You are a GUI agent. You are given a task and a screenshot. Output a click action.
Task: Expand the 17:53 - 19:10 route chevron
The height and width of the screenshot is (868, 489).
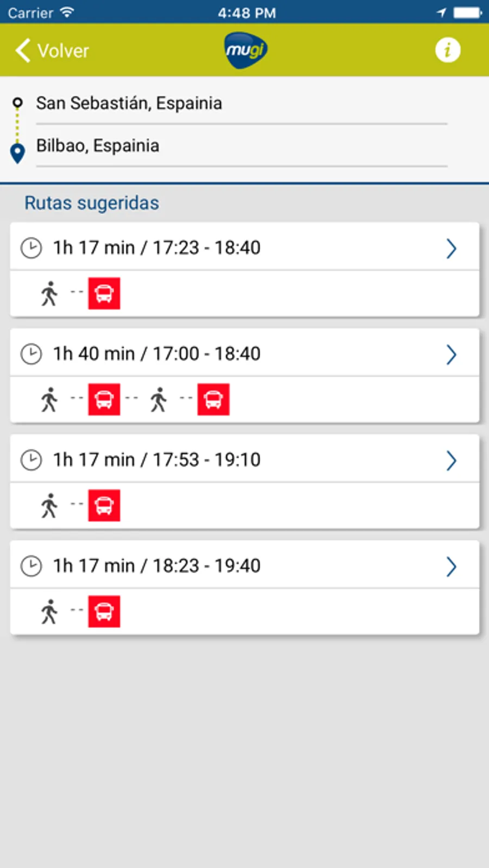(451, 460)
